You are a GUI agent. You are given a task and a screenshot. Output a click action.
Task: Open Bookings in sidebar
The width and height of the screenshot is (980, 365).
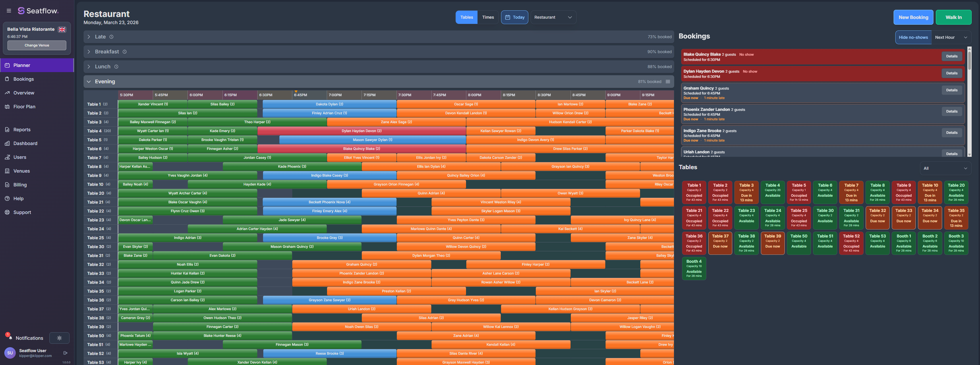pos(37,79)
